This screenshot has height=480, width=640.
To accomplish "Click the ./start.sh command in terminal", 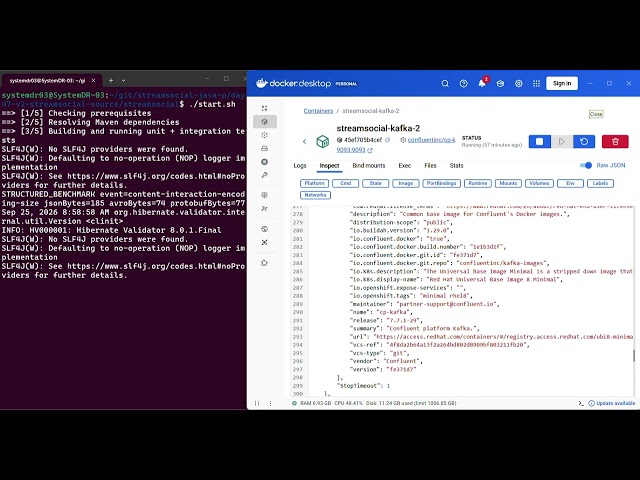I will (212, 104).
